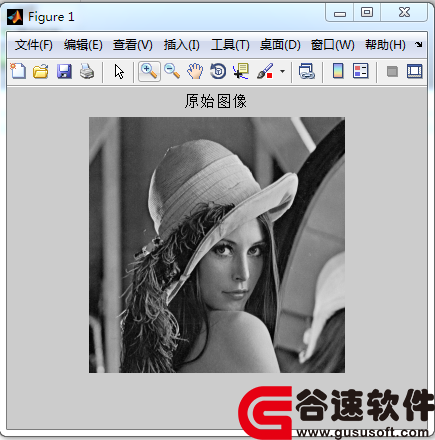Screen dimensions: 435x440
Task: Open the 文件(F) menu
Action: pos(33,45)
